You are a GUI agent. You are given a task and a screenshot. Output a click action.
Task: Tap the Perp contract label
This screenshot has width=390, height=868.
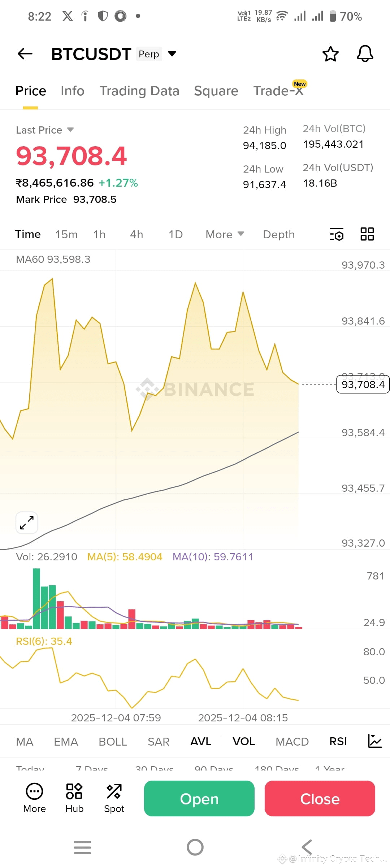tap(149, 54)
